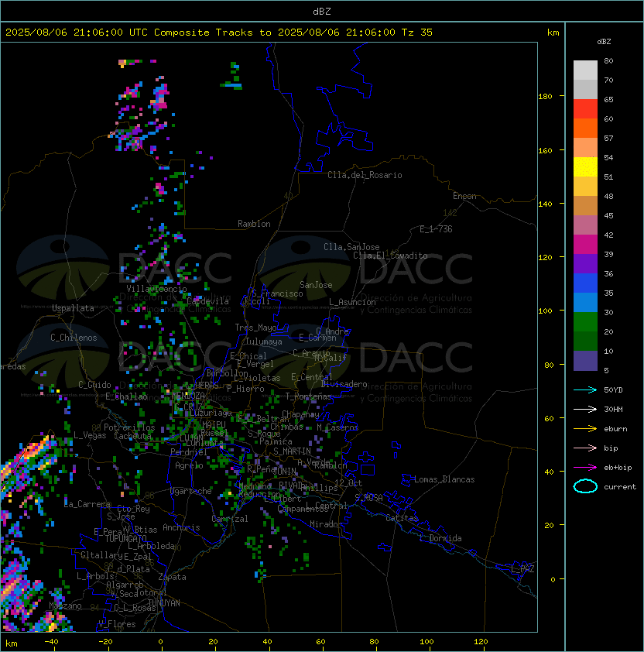This screenshot has height=652, width=644.
Task: Click the 'dBZ' title at the top
Action: pos(322,12)
